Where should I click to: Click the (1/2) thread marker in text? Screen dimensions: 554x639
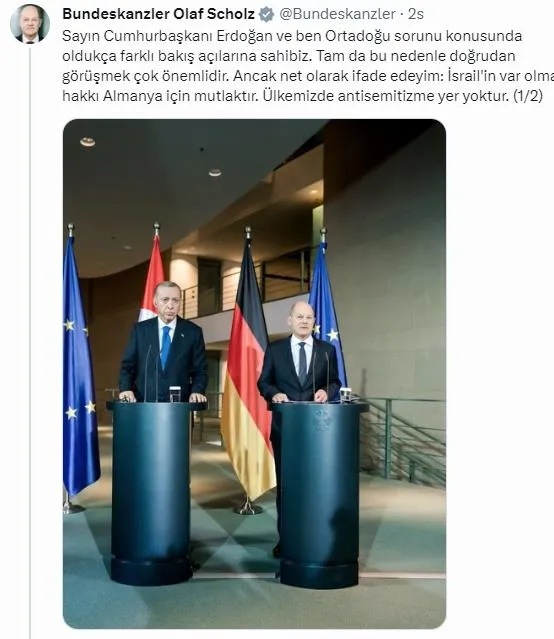coord(528,96)
